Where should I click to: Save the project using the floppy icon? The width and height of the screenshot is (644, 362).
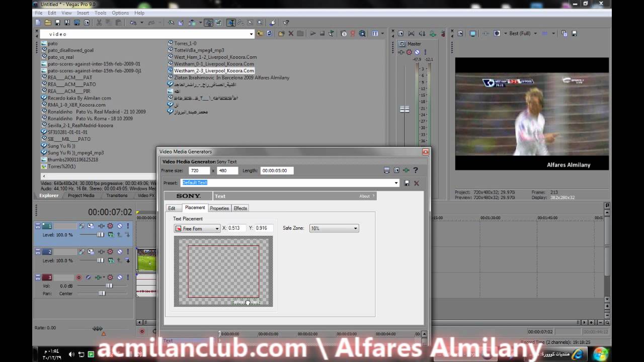coord(57,22)
